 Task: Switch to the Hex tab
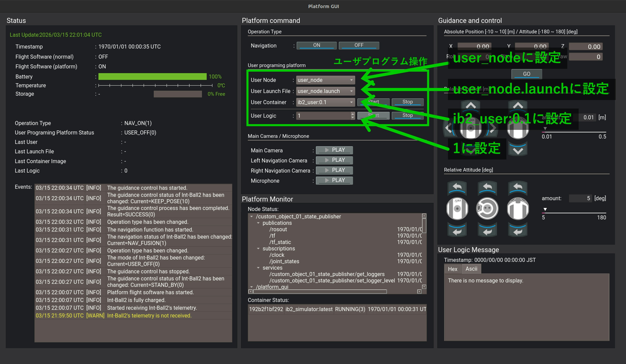(452, 269)
